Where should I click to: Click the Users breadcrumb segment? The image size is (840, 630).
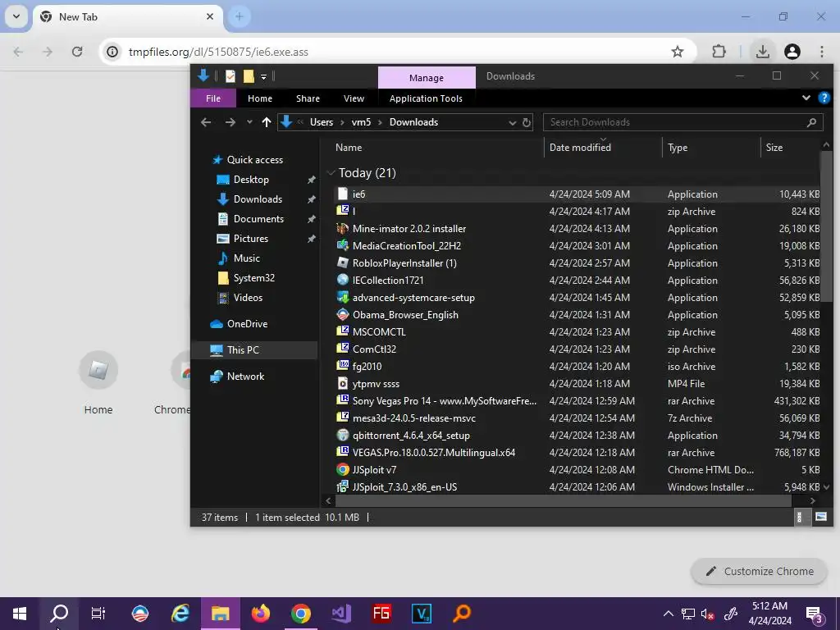(322, 122)
